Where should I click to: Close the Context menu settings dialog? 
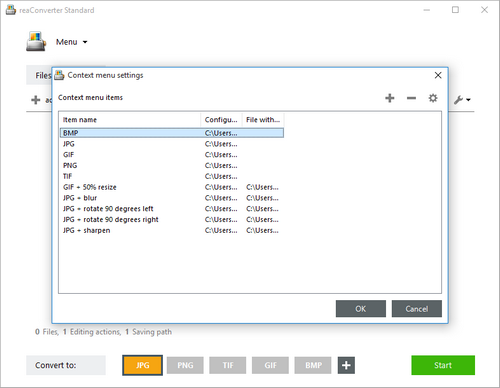click(438, 75)
